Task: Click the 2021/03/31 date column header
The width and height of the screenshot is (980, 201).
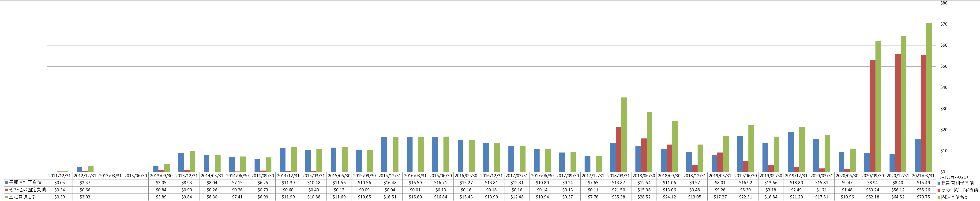Action: coord(924,176)
